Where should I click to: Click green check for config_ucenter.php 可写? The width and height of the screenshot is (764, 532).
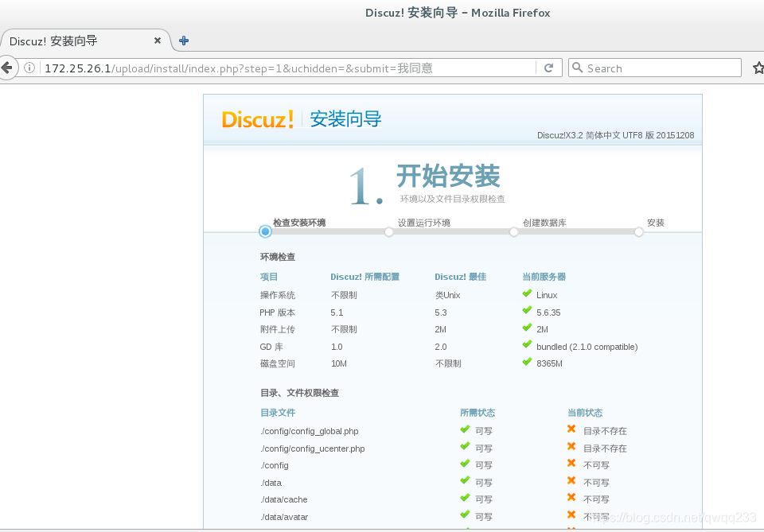tap(465, 446)
